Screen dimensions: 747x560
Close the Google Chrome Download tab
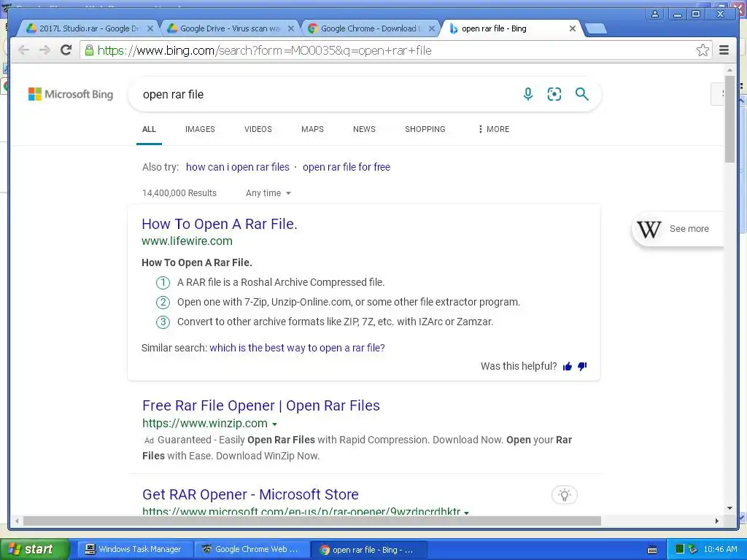tap(432, 28)
